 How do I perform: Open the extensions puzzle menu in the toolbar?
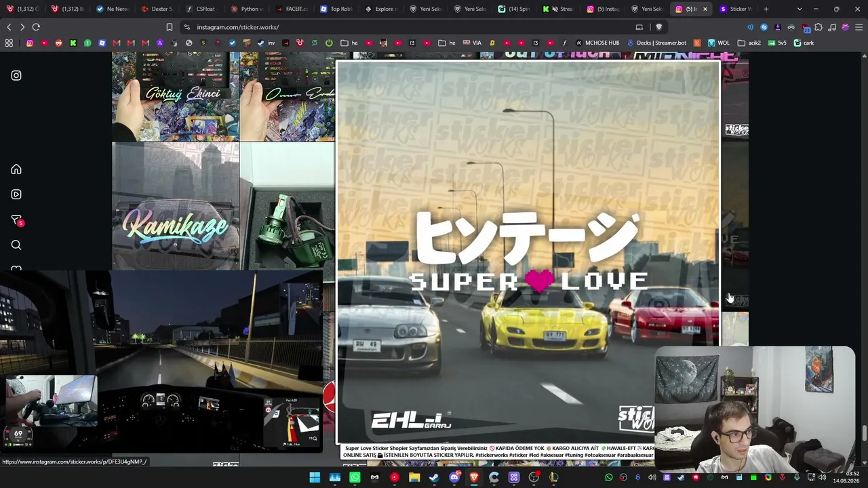pos(818,27)
